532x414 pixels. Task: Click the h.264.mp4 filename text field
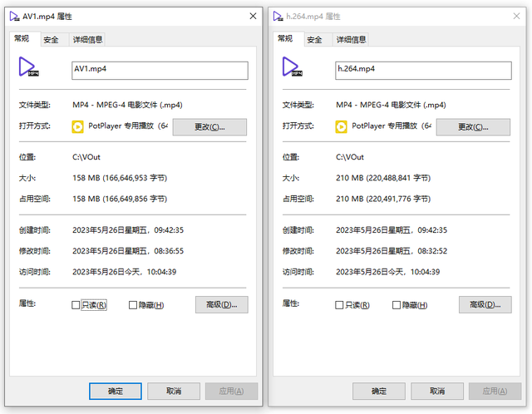[422, 70]
